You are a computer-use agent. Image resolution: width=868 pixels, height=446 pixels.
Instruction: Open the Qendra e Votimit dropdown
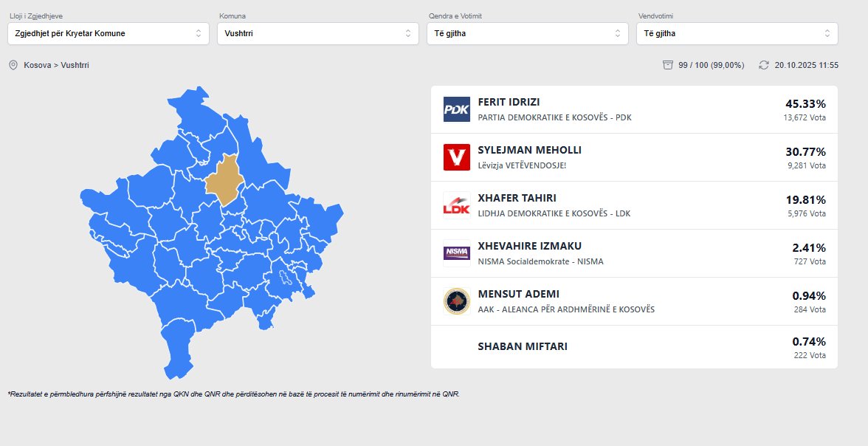tap(528, 33)
